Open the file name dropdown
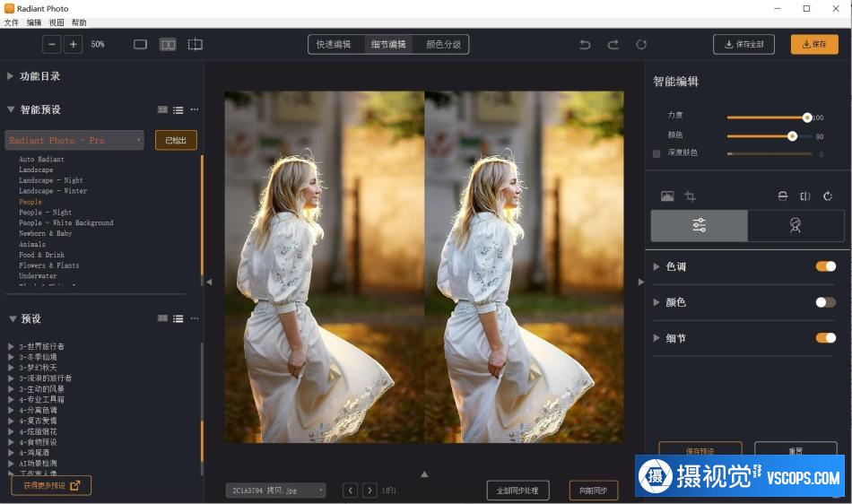Viewport: 852px width, 504px height. tap(276, 491)
